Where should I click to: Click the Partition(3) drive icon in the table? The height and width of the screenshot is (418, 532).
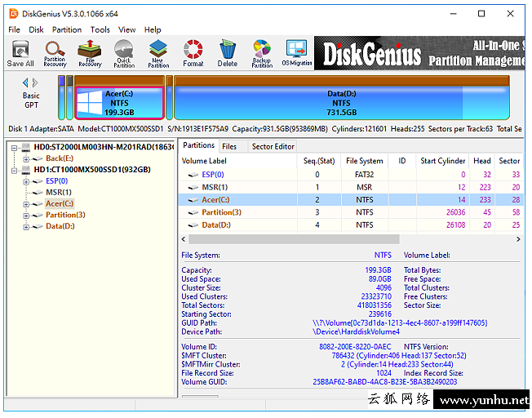193,212
